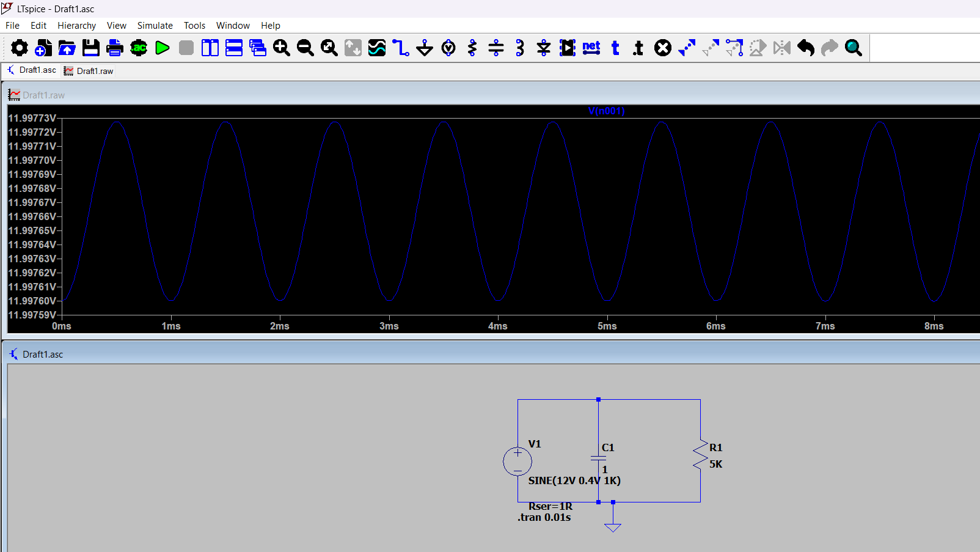
Task: Place a Capacitor from the toolbar
Action: (x=496, y=48)
